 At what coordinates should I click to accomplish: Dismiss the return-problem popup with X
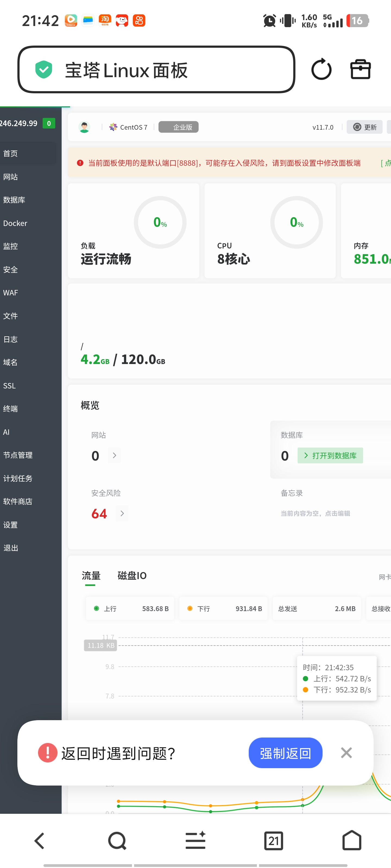click(x=346, y=753)
